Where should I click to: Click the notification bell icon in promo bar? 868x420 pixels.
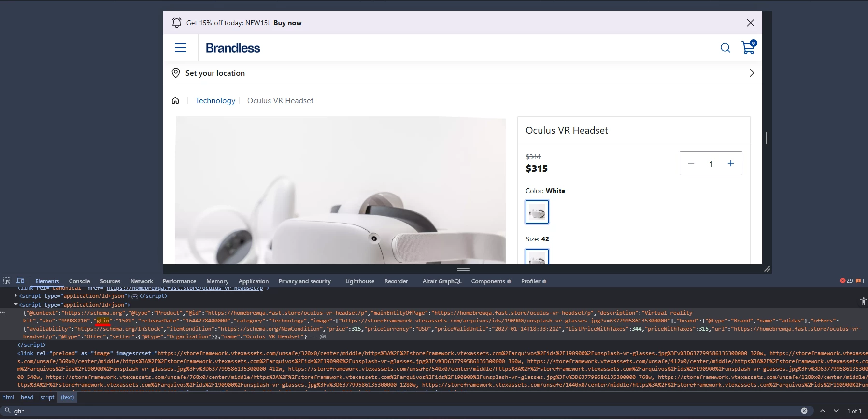click(x=177, y=23)
